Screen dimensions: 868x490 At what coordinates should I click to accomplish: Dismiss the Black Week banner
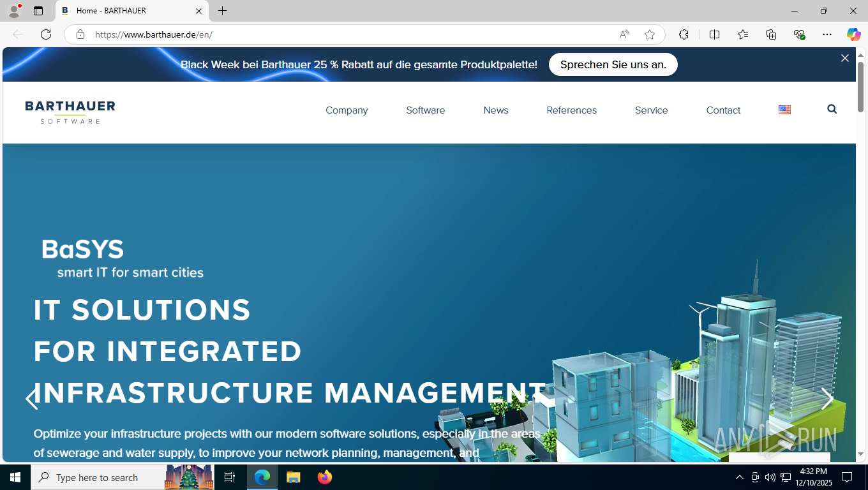844,58
